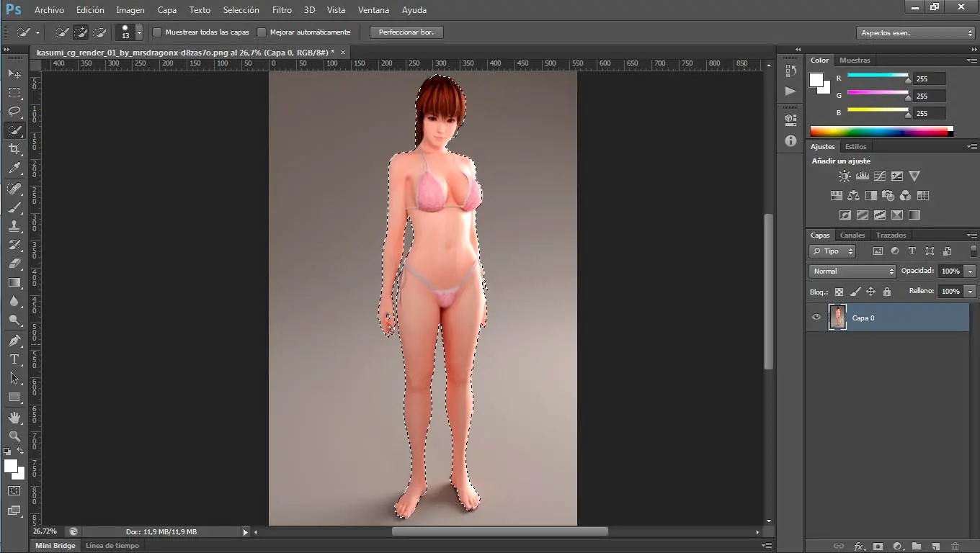Choose Subtract from selection mode

pos(99,32)
